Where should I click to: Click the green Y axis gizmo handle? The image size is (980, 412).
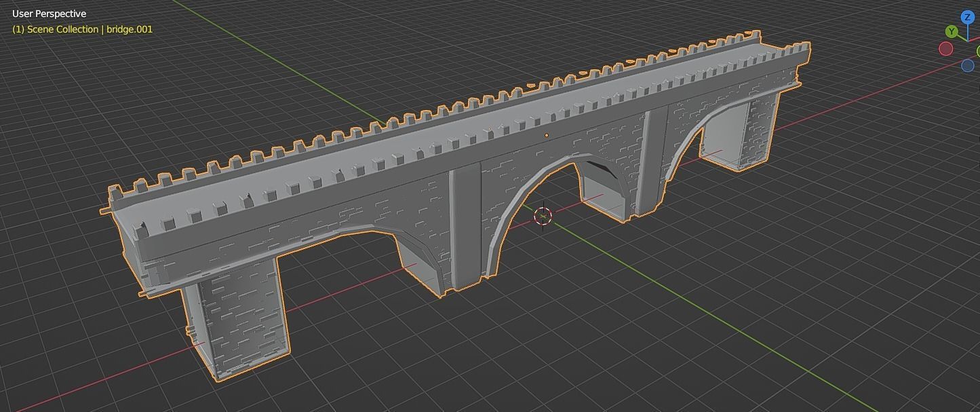(x=952, y=32)
